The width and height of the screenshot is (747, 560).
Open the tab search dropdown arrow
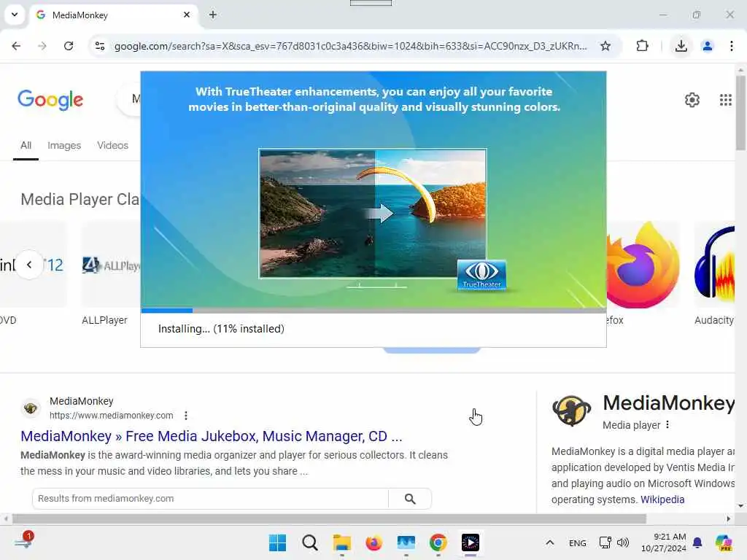tap(15, 15)
